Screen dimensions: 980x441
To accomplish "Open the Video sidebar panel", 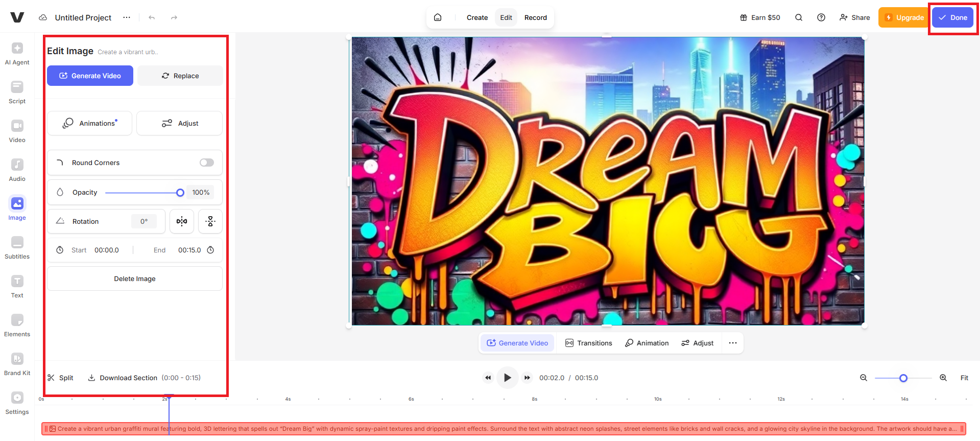I will pos(17,131).
